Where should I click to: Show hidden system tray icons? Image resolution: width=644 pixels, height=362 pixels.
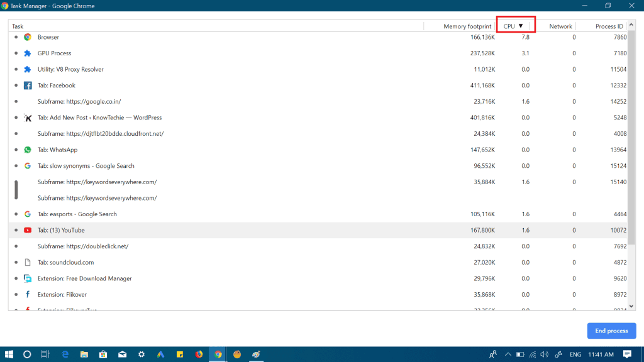pyautogui.click(x=508, y=354)
